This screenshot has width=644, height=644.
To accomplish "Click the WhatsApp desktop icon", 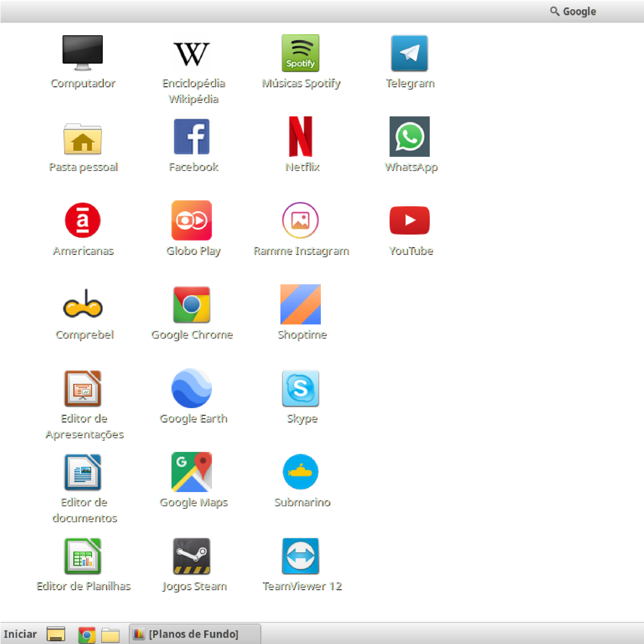I will pyautogui.click(x=409, y=137).
